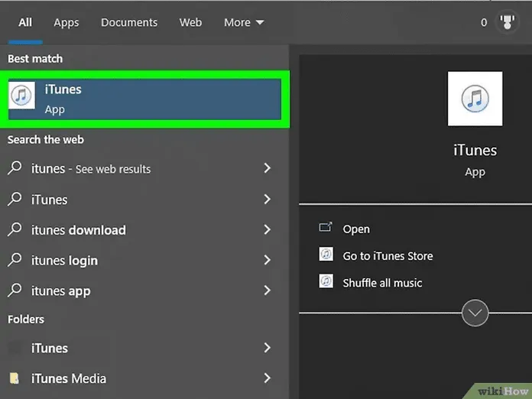Screen dimensions: 532x399
Task: Click the Shuffle all music icon
Action: pyautogui.click(x=326, y=282)
